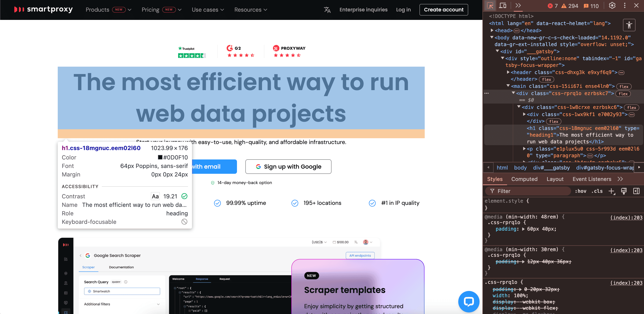Image resolution: width=644 pixels, height=314 pixels.
Task: Toggle the .cls element classes pane
Action: coord(597,191)
